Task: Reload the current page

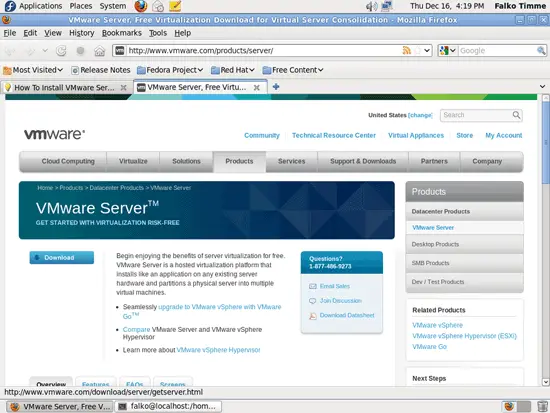Action: (x=61, y=51)
